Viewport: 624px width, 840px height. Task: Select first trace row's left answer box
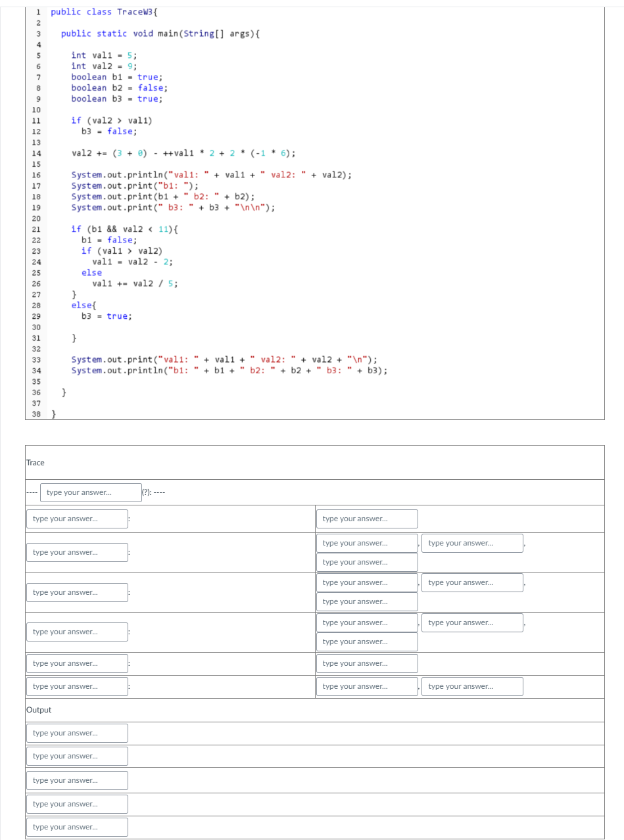tap(78, 519)
